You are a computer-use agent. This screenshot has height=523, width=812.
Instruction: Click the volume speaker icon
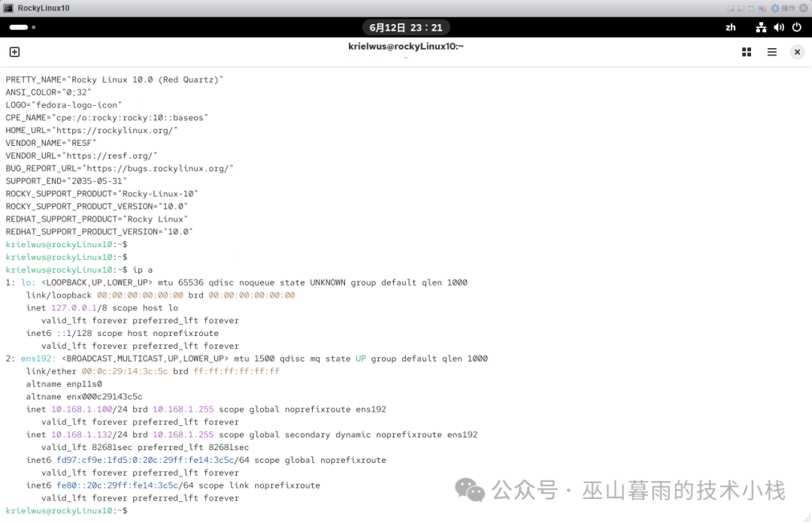(x=778, y=27)
